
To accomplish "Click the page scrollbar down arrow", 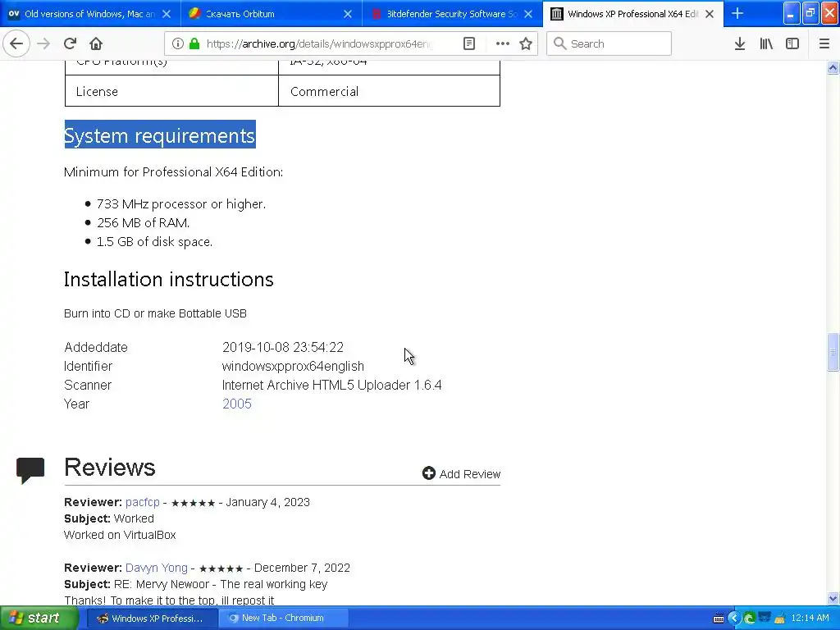I will (833, 598).
